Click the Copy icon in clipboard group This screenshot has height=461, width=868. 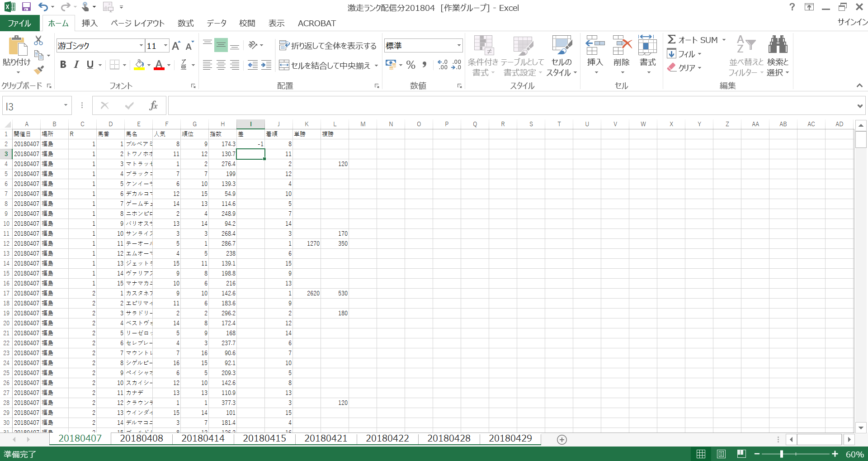pos(39,55)
